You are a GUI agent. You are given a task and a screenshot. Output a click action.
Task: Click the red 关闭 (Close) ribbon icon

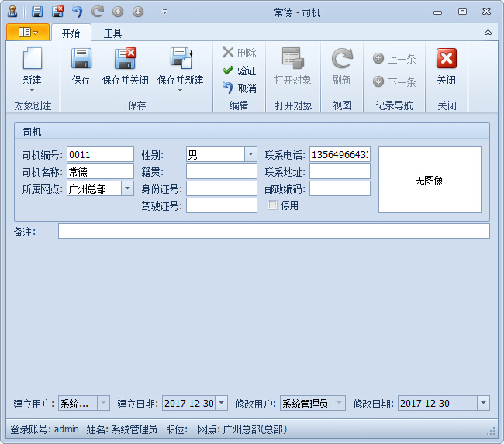coord(446,59)
